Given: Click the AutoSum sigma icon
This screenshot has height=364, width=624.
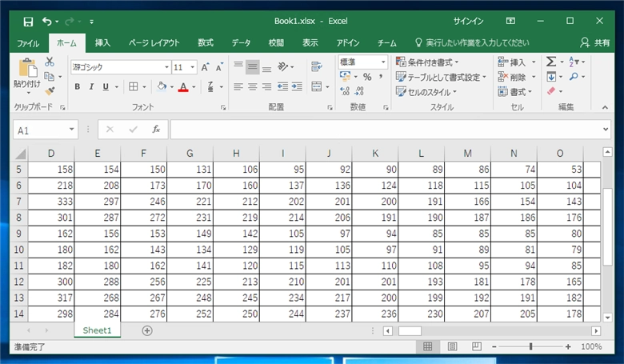Looking at the screenshot, I should [551, 62].
